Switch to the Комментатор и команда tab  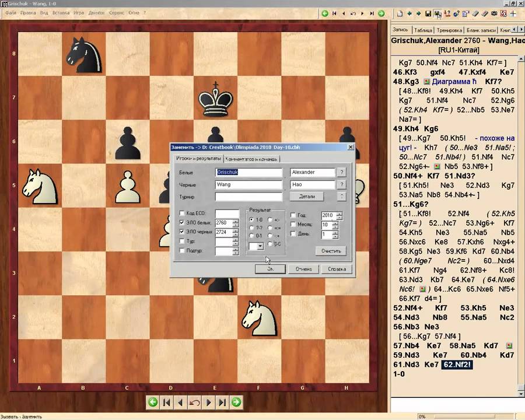(x=251, y=159)
